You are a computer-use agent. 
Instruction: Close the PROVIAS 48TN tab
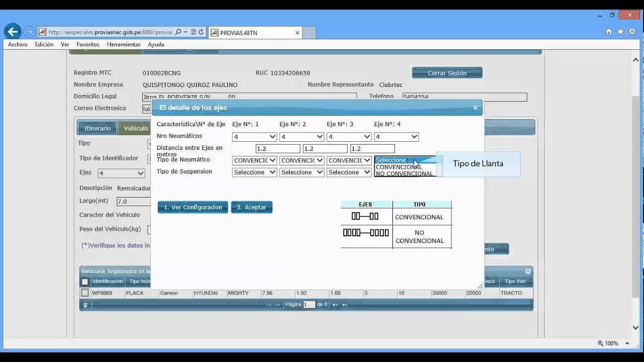point(297,33)
